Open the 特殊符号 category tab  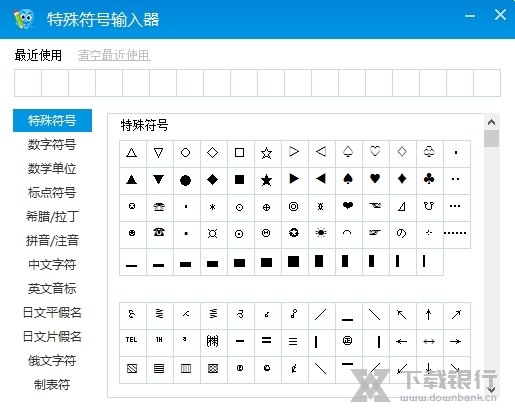(52, 121)
